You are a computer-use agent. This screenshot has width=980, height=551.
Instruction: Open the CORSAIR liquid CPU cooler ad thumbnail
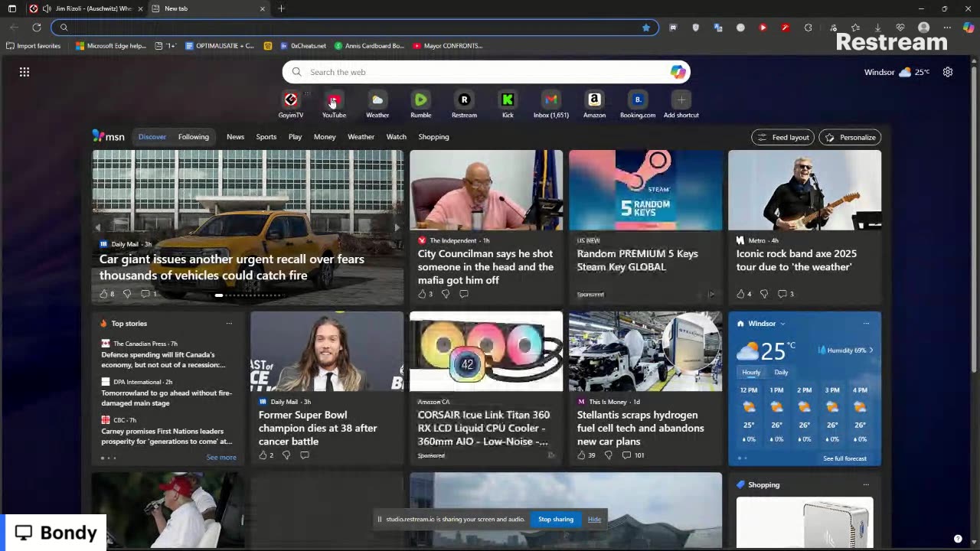coord(486,352)
